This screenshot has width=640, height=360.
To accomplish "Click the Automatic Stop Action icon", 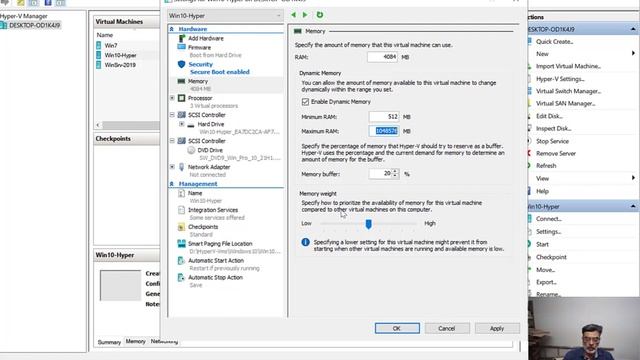I will coord(181,278).
